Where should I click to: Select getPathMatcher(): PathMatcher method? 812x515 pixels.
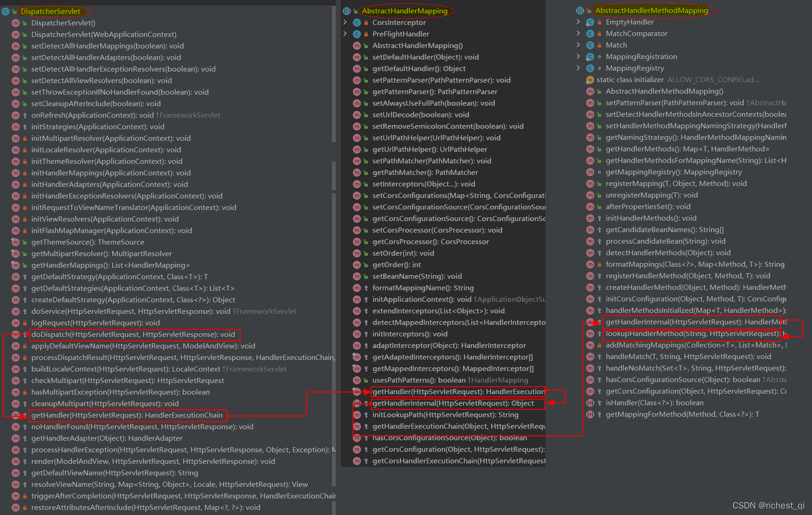coord(425,172)
